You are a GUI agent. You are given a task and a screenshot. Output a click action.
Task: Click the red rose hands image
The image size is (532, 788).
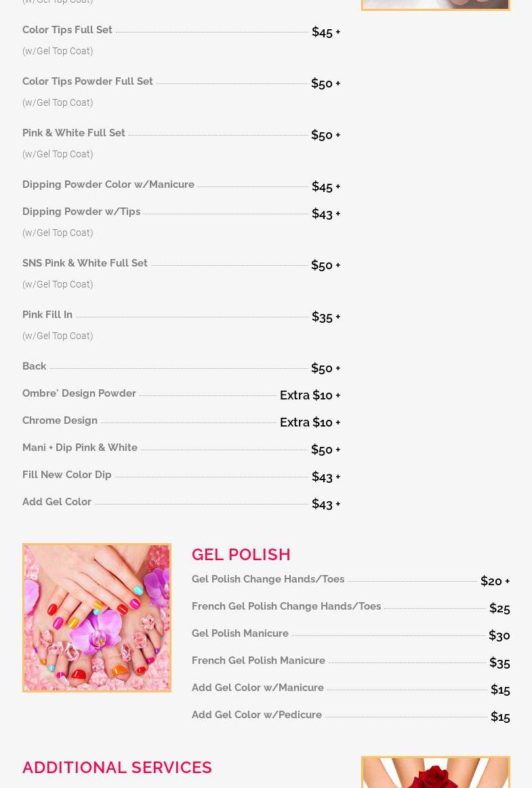click(x=436, y=772)
